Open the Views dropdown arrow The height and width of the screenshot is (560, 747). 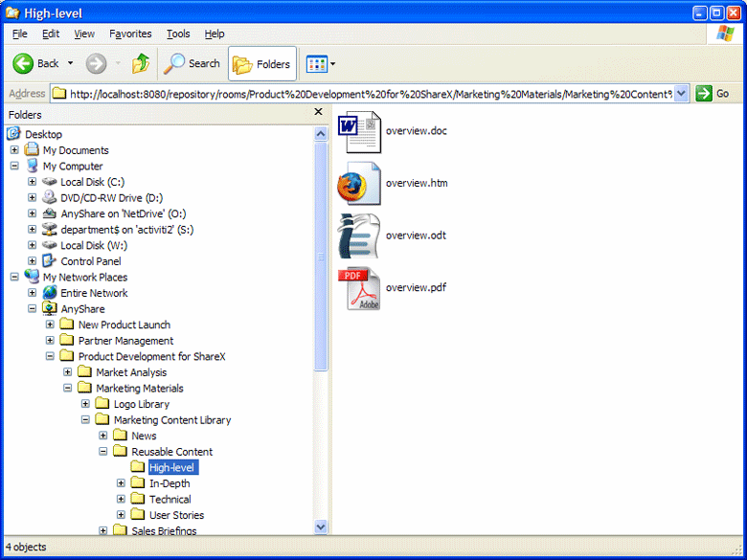(332, 64)
